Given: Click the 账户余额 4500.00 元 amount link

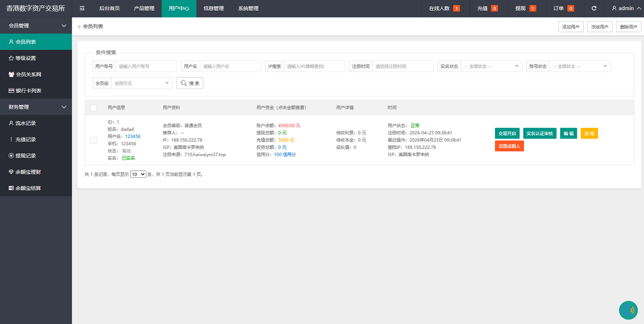Looking at the screenshot, I should point(289,125).
